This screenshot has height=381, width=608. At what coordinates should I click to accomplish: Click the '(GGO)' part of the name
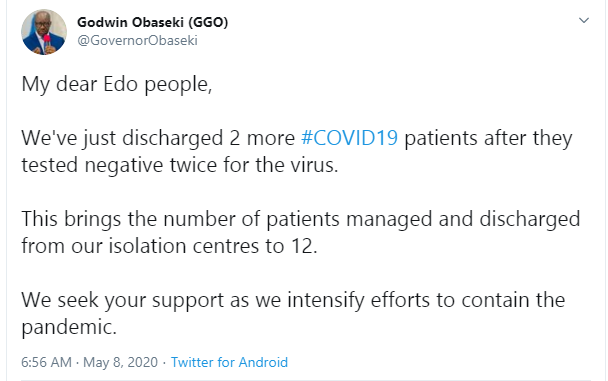[x=208, y=22]
